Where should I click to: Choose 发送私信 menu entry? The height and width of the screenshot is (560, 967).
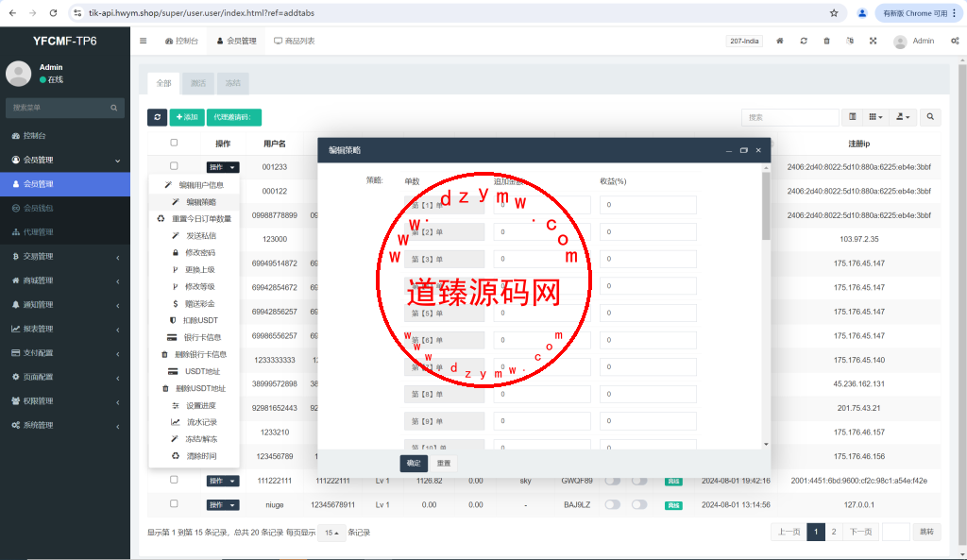tap(195, 235)
